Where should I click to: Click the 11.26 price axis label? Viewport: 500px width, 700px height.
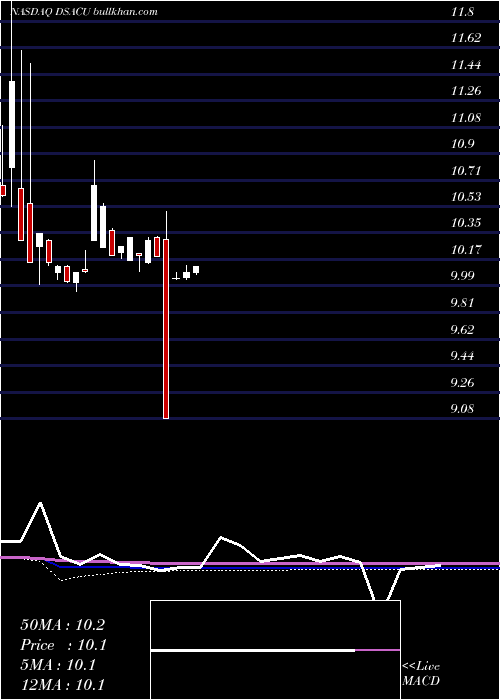pos(466,91)
